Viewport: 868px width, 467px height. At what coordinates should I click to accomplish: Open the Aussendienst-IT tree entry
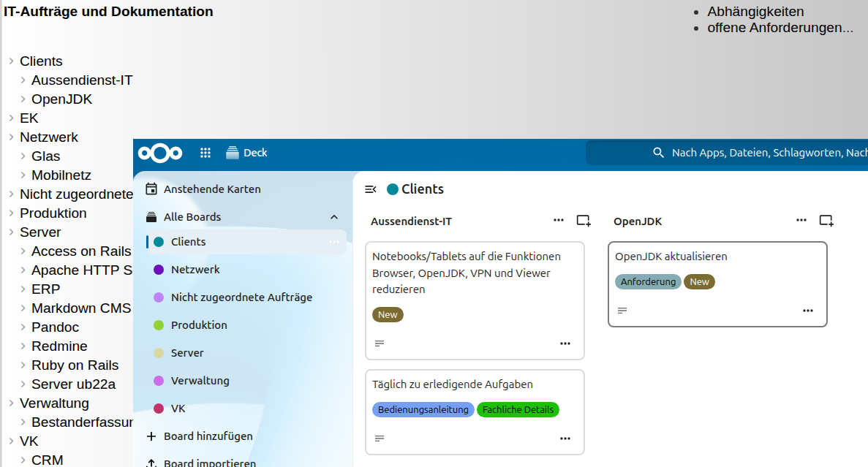click(82, 80)
